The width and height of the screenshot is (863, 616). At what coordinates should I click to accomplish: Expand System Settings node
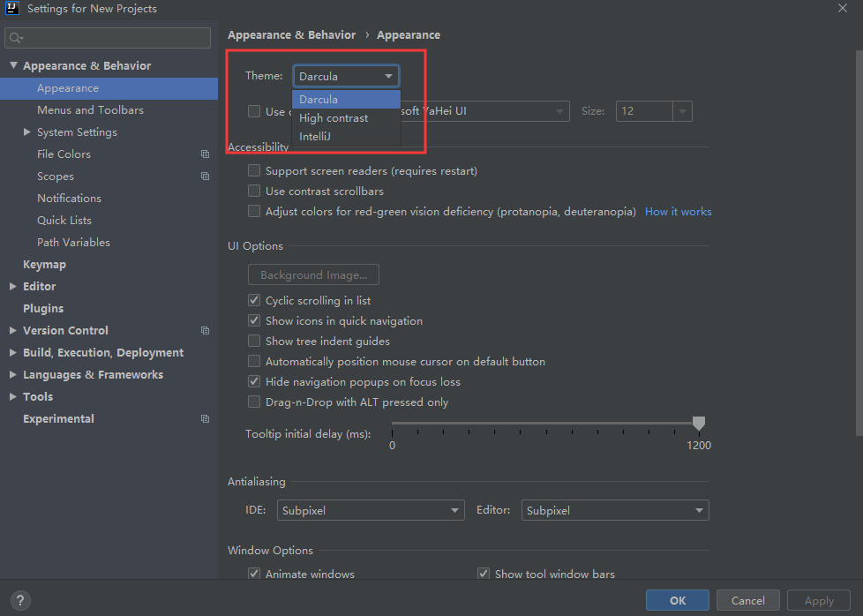pyautogui.click(x=27, y=132)
